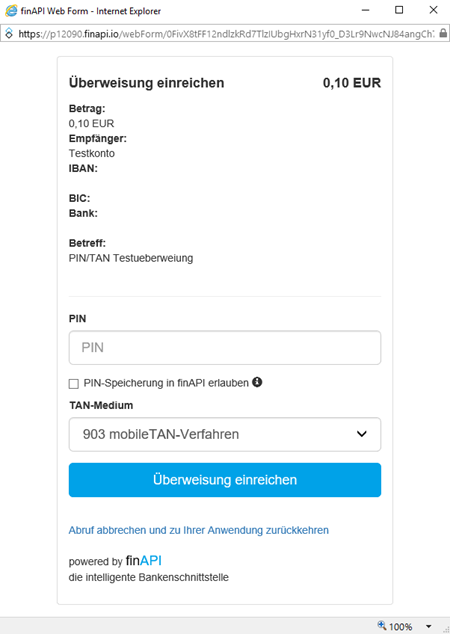Screen dimensions: 450x634
Task: Focus the PIN input field
Action: tap(225, 348)
